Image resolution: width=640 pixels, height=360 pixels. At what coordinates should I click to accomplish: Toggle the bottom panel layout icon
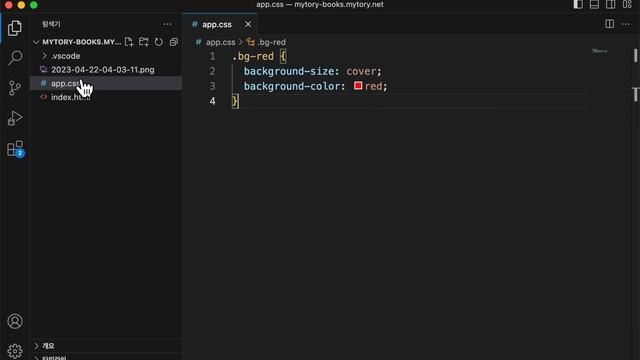594,4
